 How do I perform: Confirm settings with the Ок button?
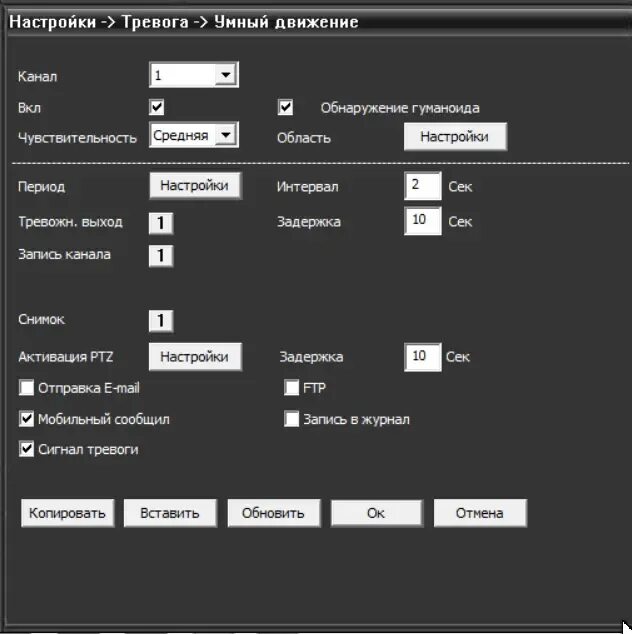377,513
